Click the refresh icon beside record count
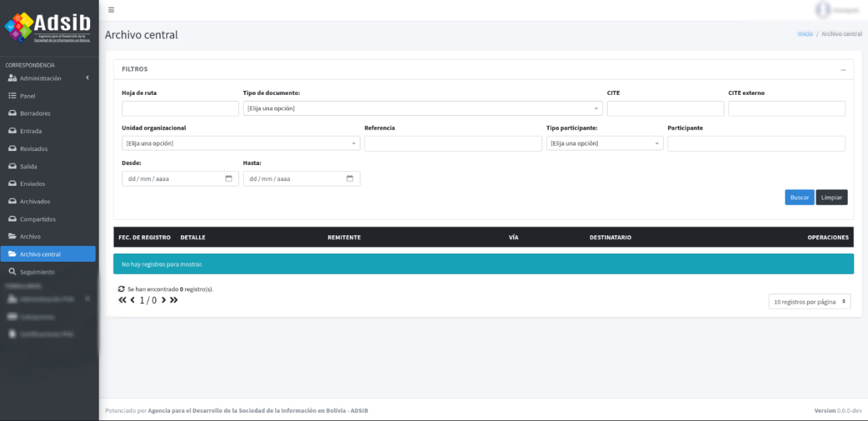This screenshot has width=868, height=421. [122, 289]
